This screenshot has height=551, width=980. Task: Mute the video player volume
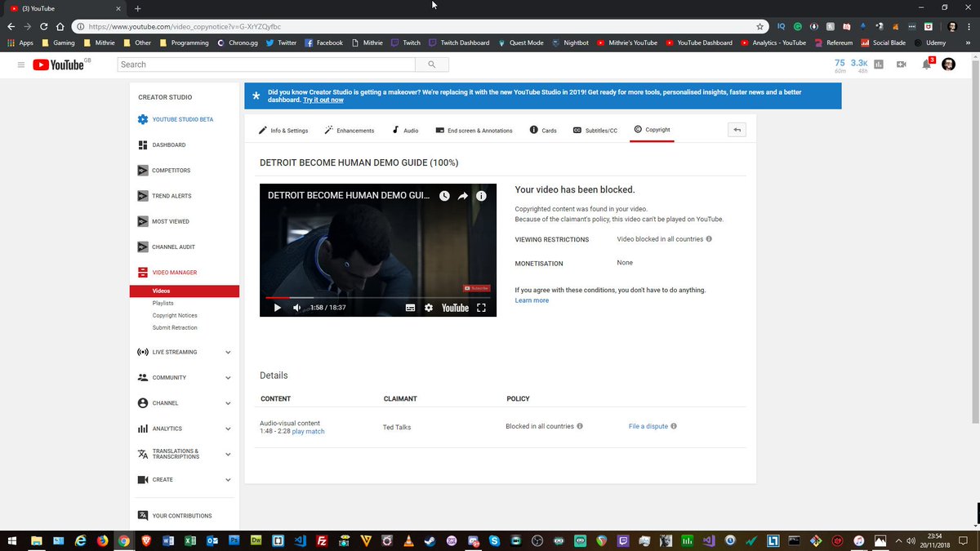coord(297,308)
